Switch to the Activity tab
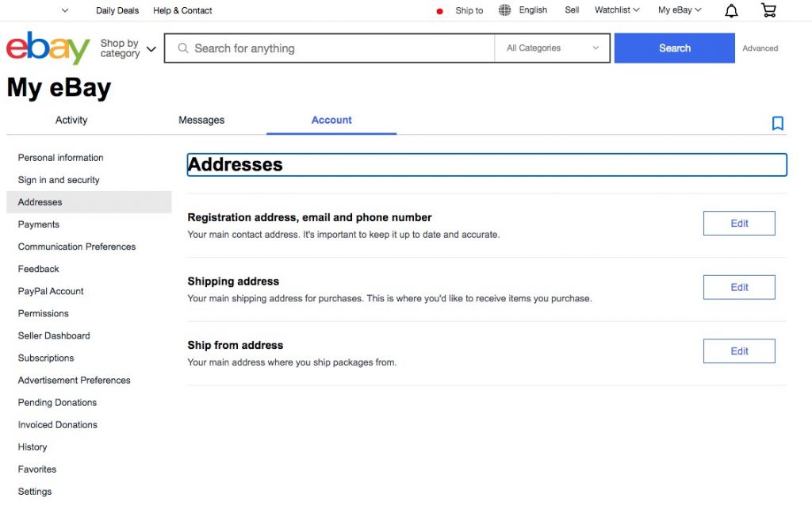812x517 pixels. pyautogui.click(x=71, y=121)
